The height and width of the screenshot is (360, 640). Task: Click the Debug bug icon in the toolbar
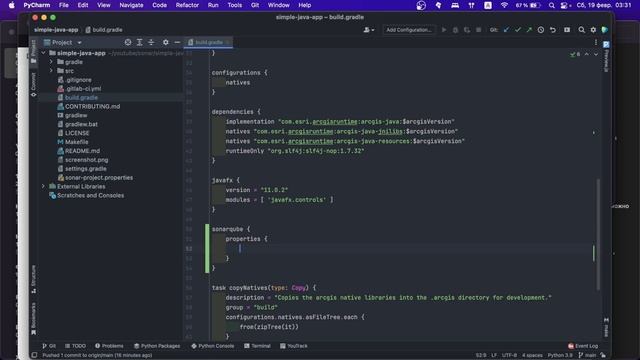pos(456,30)
